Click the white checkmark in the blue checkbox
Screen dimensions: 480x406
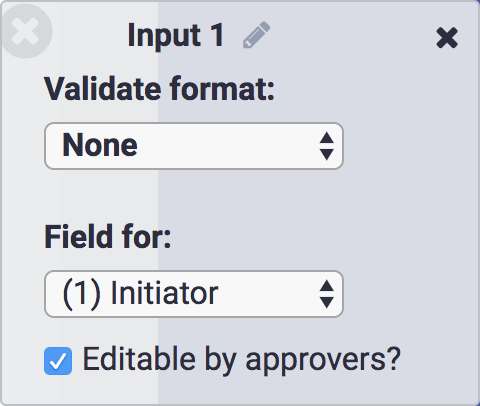point(58,361)
